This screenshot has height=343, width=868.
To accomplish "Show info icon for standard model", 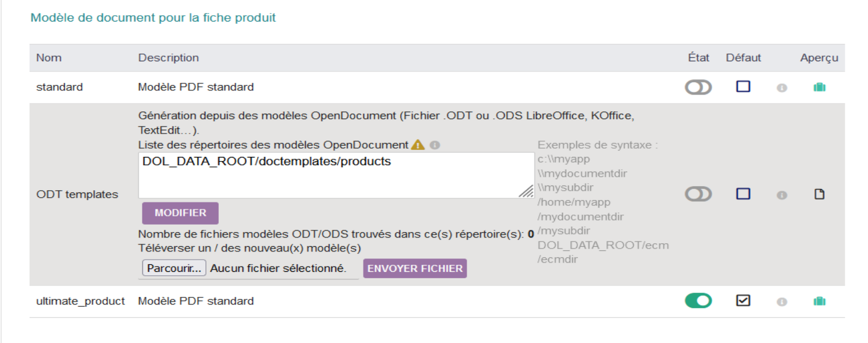I will (x=782, y=88).
